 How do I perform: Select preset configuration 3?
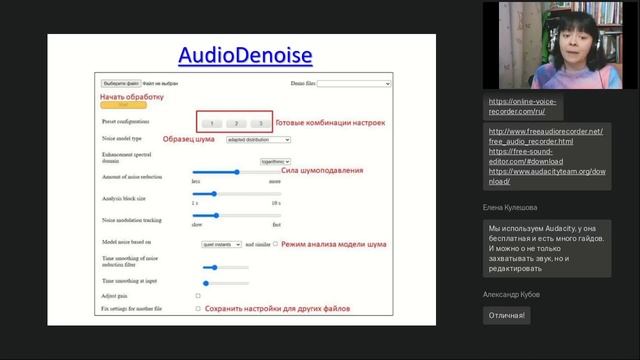261,123
